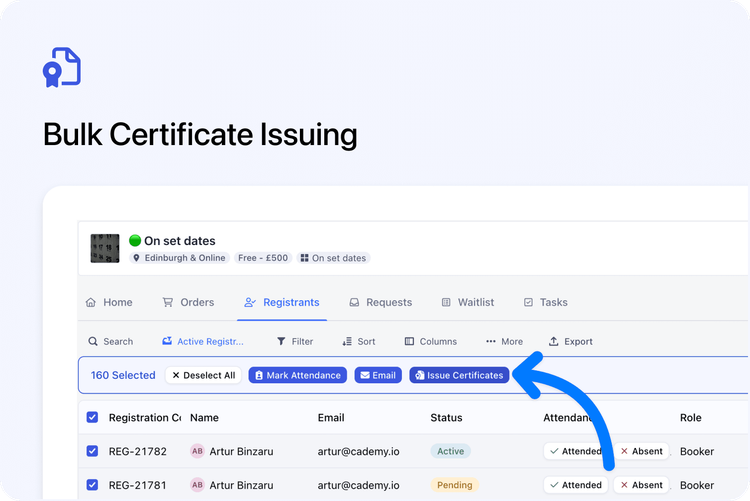Screen dimensions: 750x501
Task: Open the course calendar thumbnail image
Action: pyautogui.click(x=105, y=248)
